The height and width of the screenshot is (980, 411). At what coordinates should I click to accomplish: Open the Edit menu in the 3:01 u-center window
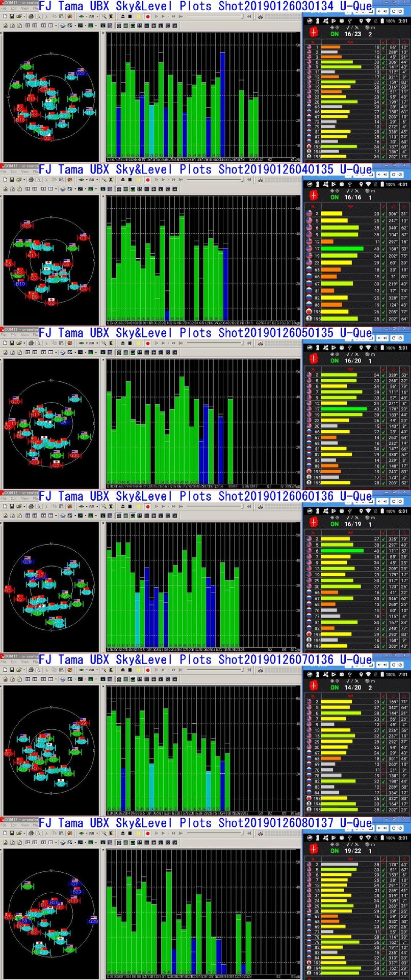(14, 8)
